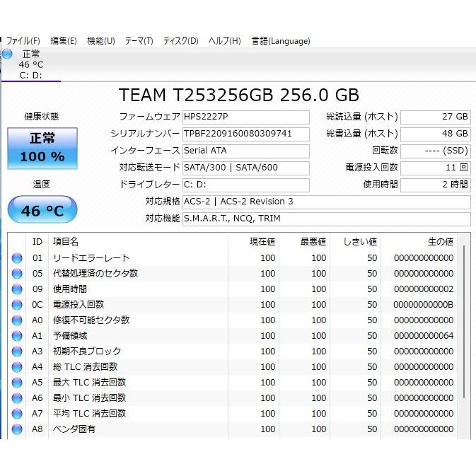Click raw value 000000000002

point(424,289)
